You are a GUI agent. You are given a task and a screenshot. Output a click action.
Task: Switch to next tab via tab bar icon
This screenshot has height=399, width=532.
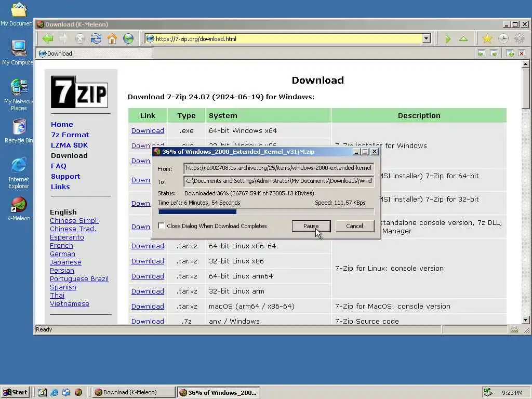point(494,54)
